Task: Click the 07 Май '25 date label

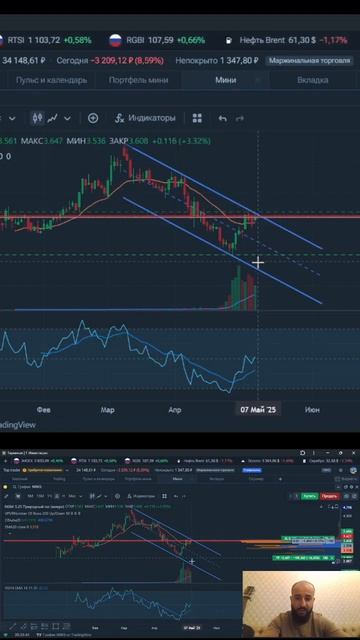Action: [258, 409]
